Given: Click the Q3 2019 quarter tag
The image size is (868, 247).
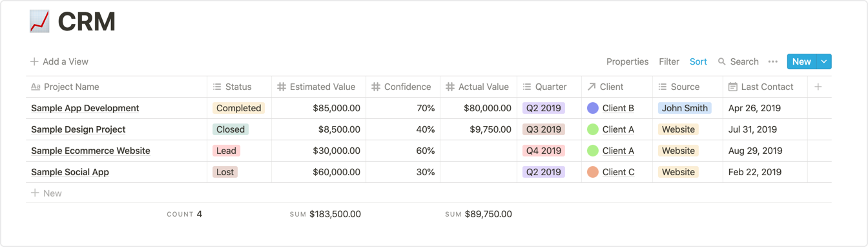Looking at the screenshot, I should pos(544,129).
